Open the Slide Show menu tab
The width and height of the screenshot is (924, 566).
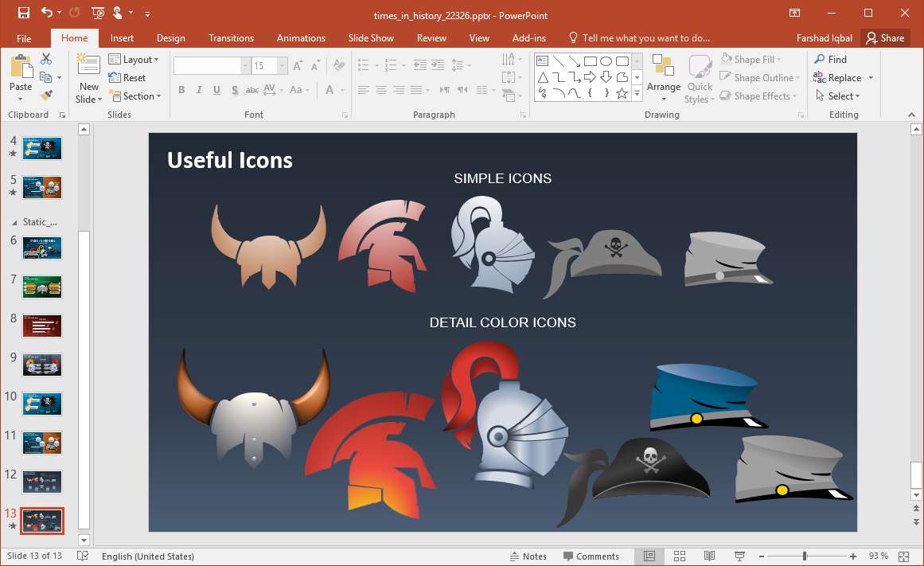click(371, 37)
